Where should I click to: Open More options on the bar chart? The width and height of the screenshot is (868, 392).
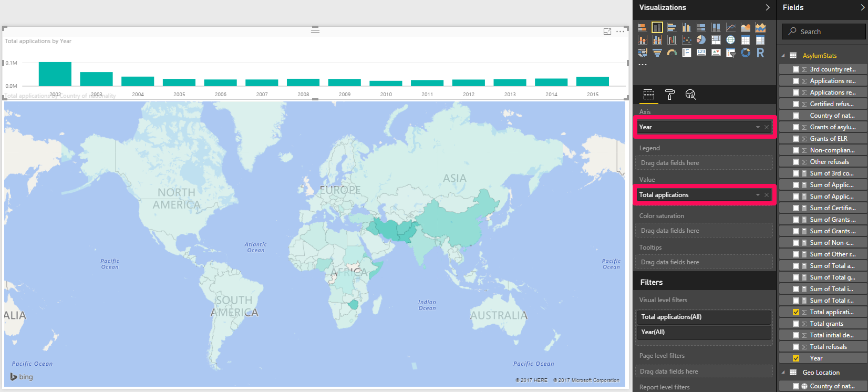pos(621,32)
